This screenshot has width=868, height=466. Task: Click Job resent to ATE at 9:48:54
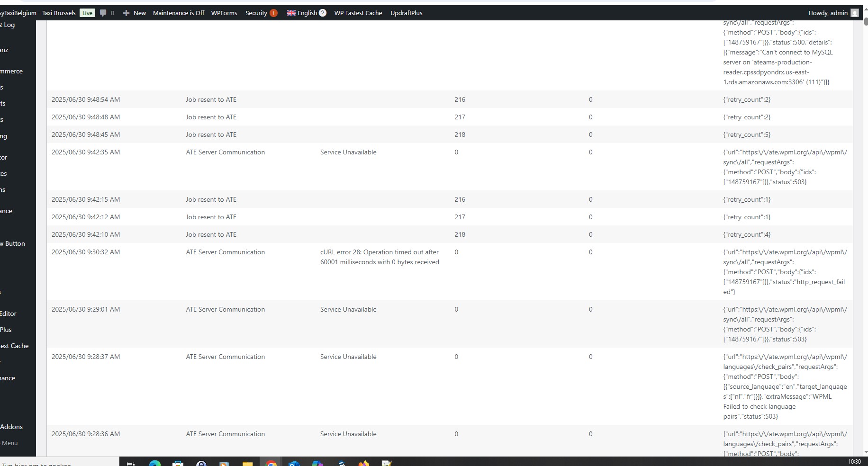coord(211,99)
